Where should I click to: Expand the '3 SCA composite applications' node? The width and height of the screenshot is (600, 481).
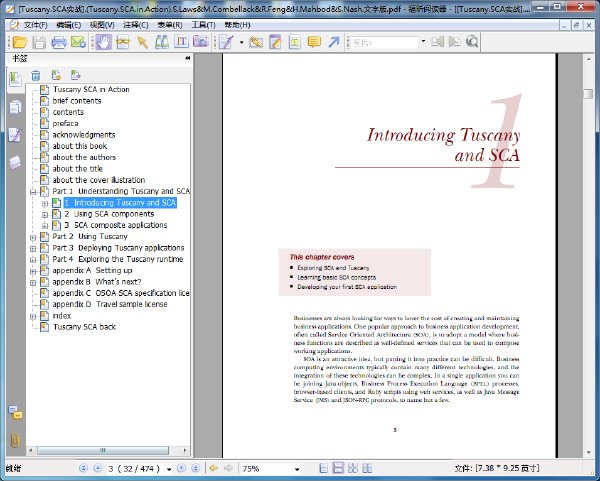45,226
